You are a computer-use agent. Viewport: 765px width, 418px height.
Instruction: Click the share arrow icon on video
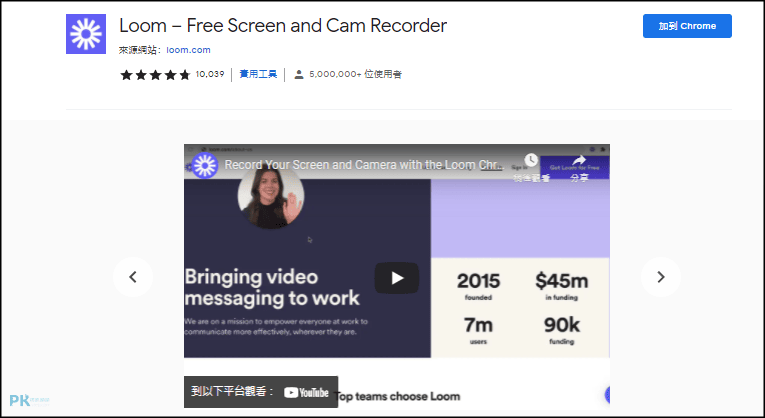579,160
